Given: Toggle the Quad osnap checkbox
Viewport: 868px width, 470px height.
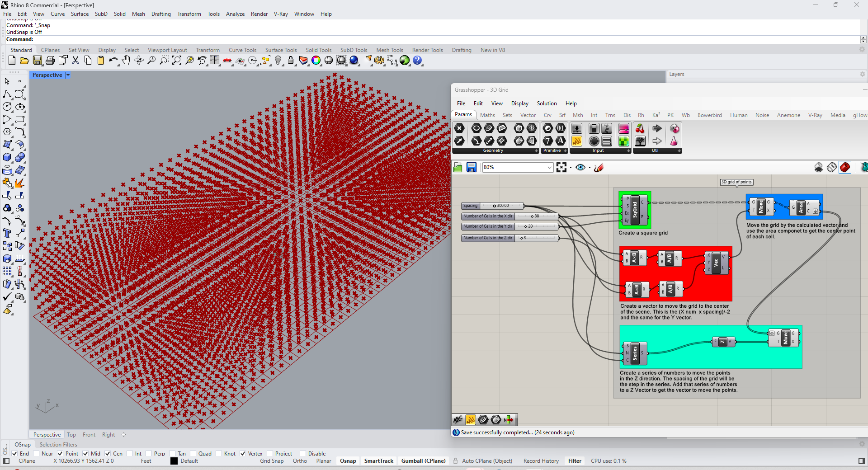Looking at the screenshot, I should click(193, 454).
